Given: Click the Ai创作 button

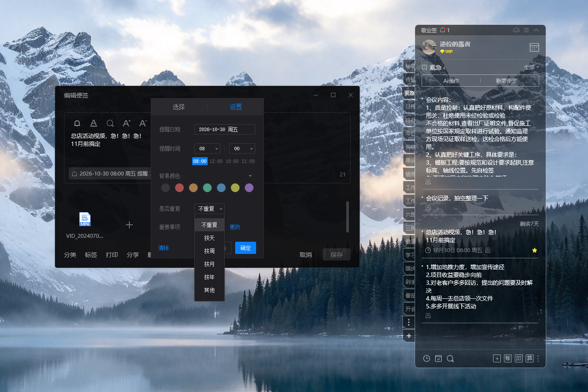Looking at the screenshot, I should tap(451, 81).
